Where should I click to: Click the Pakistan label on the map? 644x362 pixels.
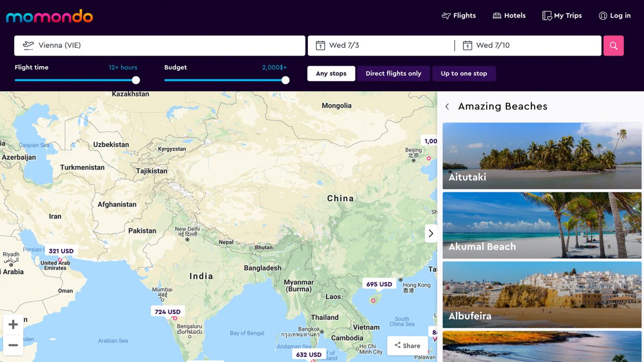tap(142, 231)
